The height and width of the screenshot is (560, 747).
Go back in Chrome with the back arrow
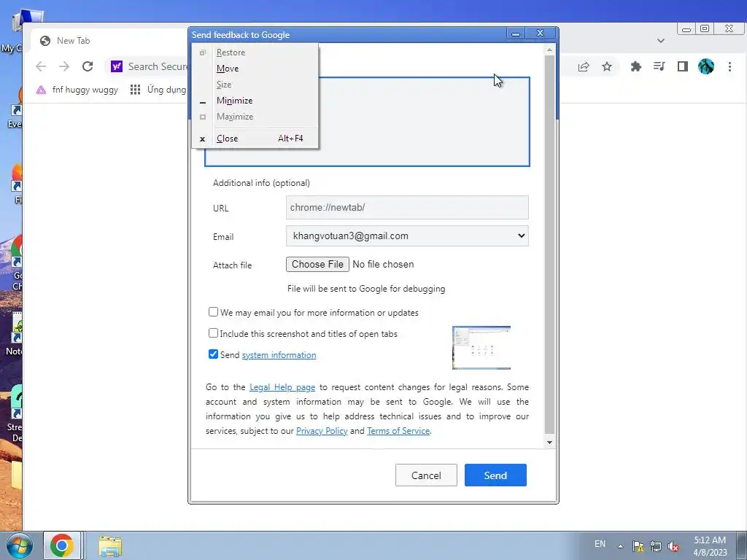click(x=41, y=66)
